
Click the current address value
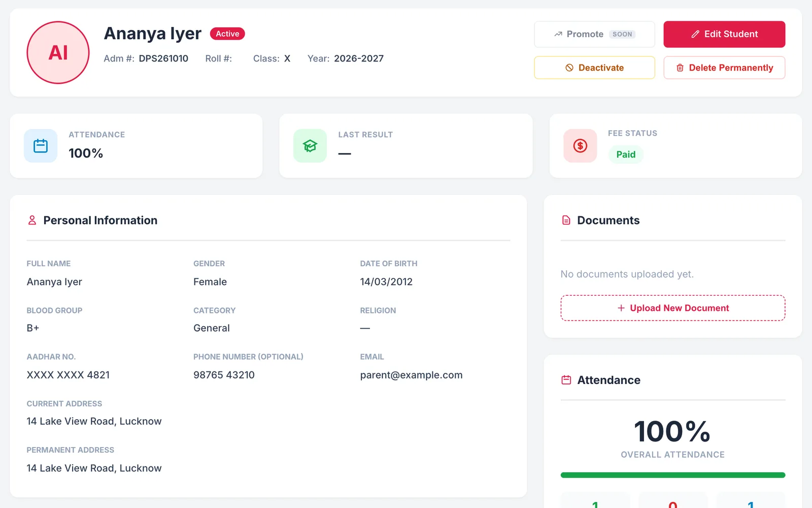pos(94,421)
